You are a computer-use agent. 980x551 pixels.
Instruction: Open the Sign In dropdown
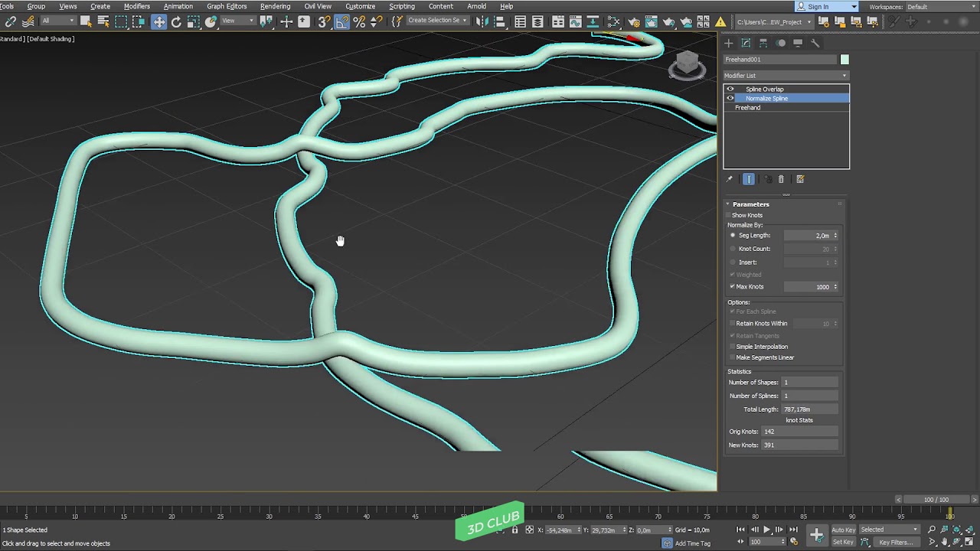point(827,7)
